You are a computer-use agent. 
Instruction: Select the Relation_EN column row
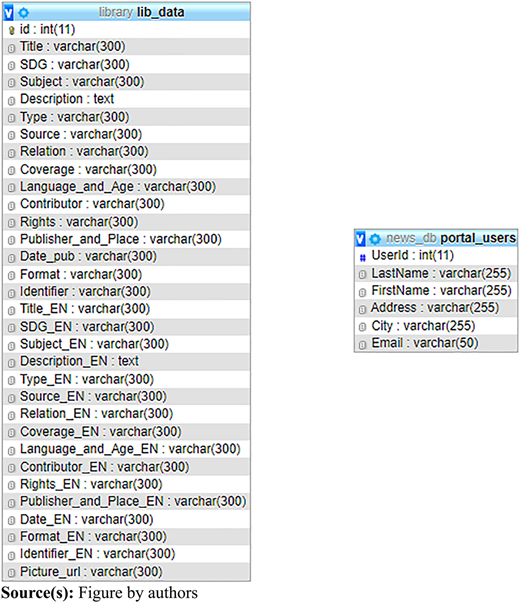coord(127,414)
